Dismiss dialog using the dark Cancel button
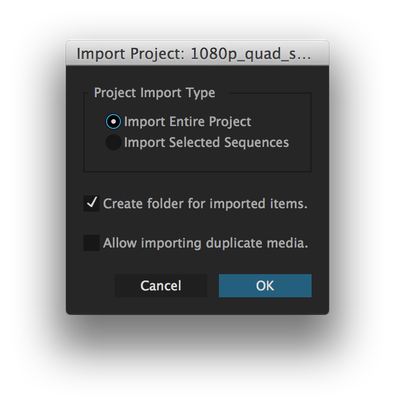Viewport: 395px width, 406px height. tap(161, 286)
